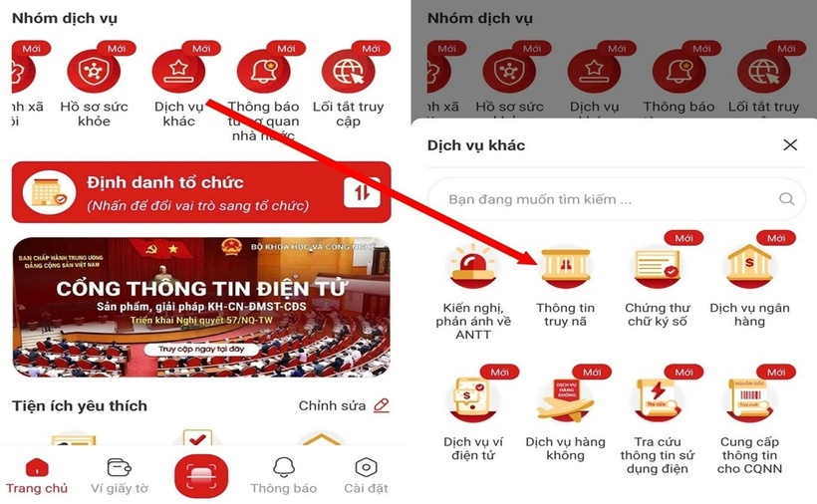This screenshot has height=504, width=817.
Task: Switch to Ví giấy tờ tab
Action: (120, 476)
